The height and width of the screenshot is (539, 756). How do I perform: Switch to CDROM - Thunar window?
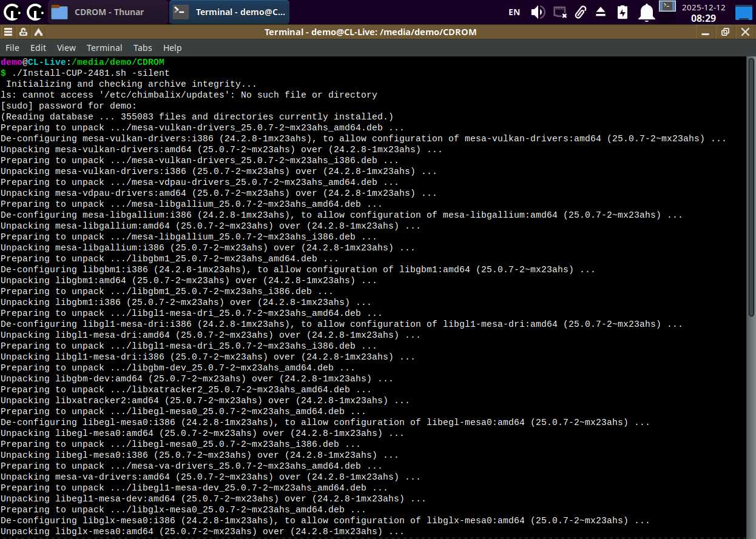pos(107,12)
